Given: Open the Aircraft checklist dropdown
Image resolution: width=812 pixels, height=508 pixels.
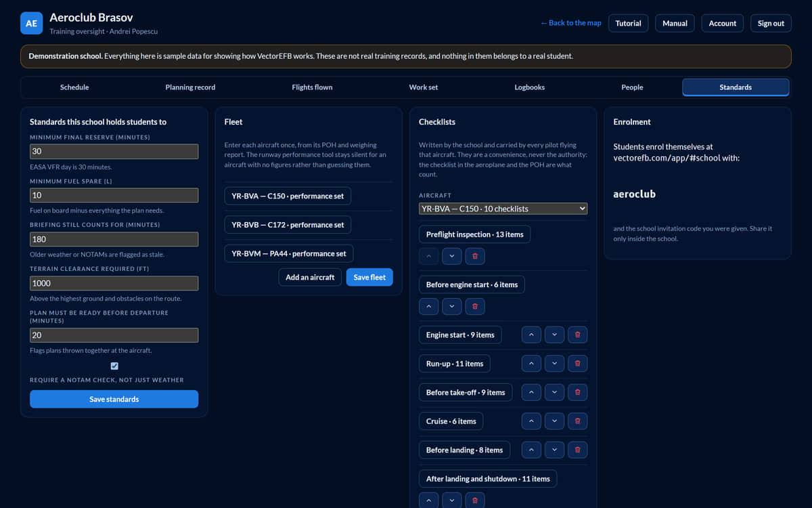Looking at the screenshot, I should 503,209.
